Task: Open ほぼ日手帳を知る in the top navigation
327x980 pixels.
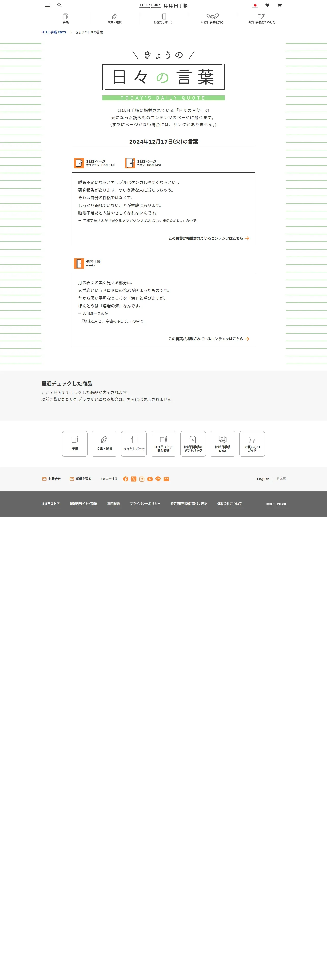Action: tap(212, 19)
